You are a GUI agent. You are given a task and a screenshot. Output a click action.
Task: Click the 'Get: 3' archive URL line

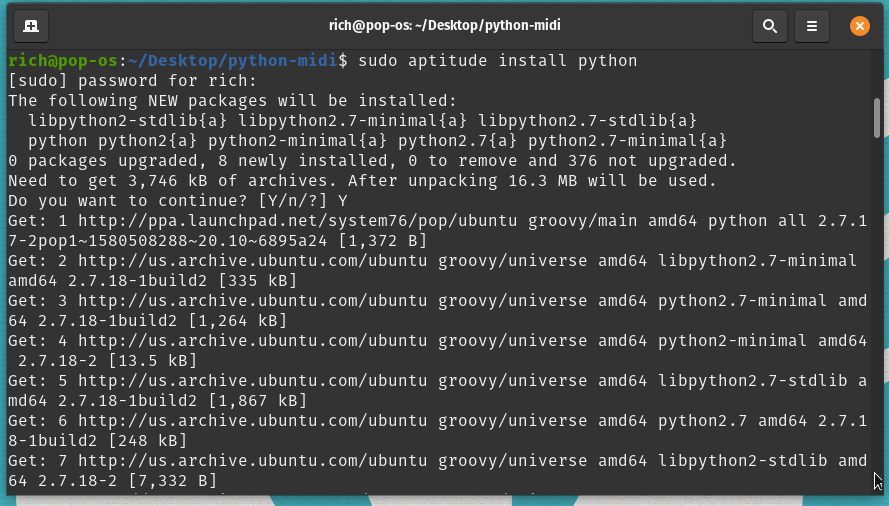coord(438,301)
